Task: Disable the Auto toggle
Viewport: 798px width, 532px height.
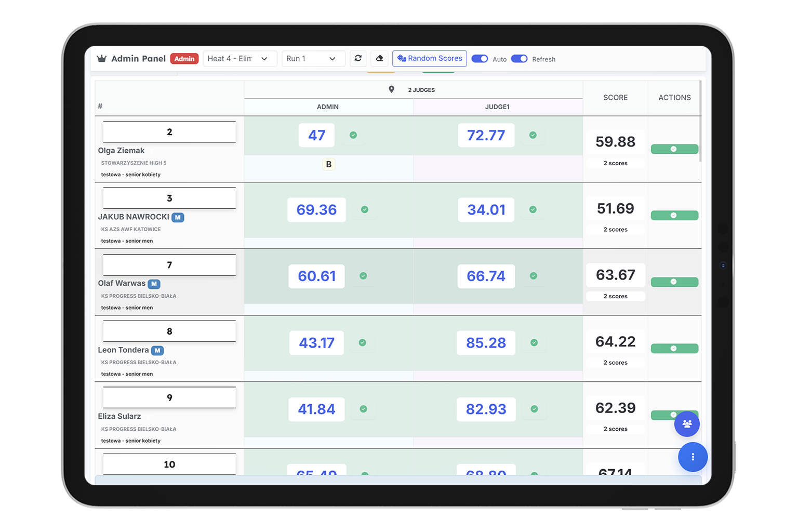Action: coord(480,59)
